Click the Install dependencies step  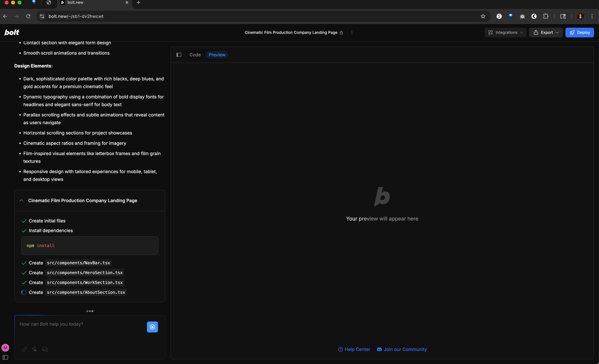pyautogui.click(x=51, y=231)
